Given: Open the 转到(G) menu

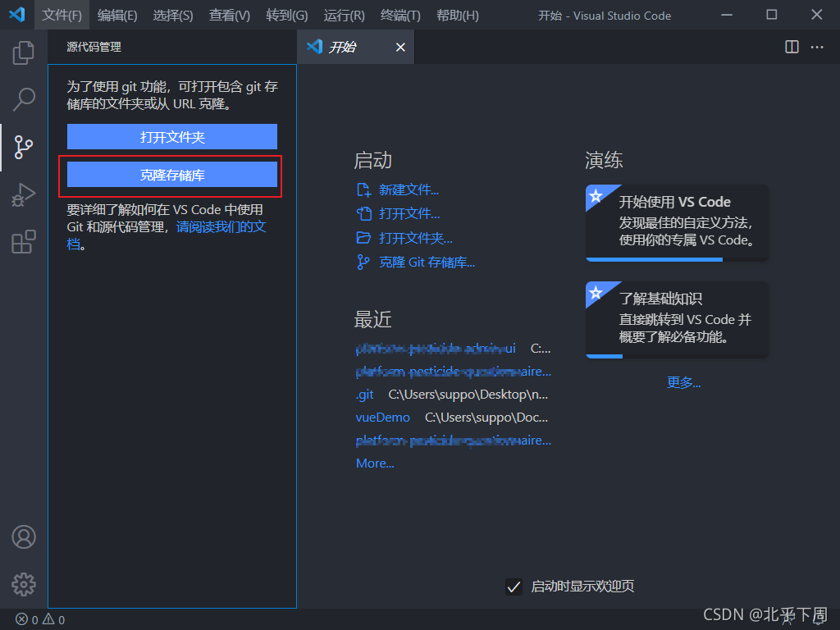Looking at the screenshot, I should 286,15.
